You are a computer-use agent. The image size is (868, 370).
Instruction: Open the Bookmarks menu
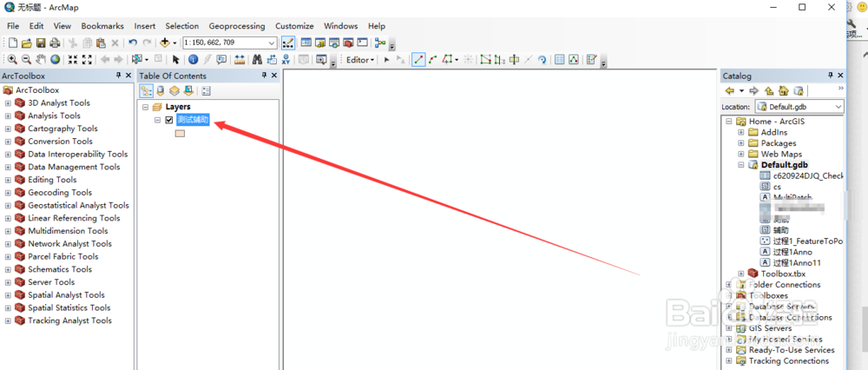pyautogui.click(x=102, y=26)
